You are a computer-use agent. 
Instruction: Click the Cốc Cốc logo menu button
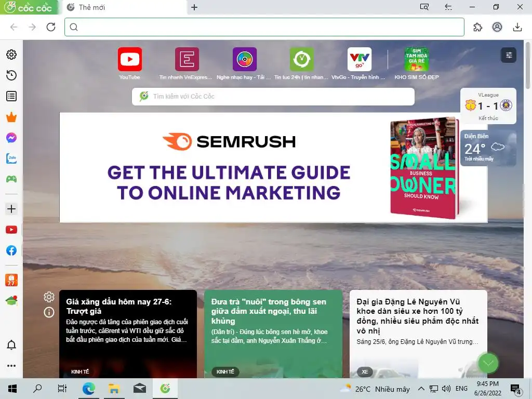29,7
